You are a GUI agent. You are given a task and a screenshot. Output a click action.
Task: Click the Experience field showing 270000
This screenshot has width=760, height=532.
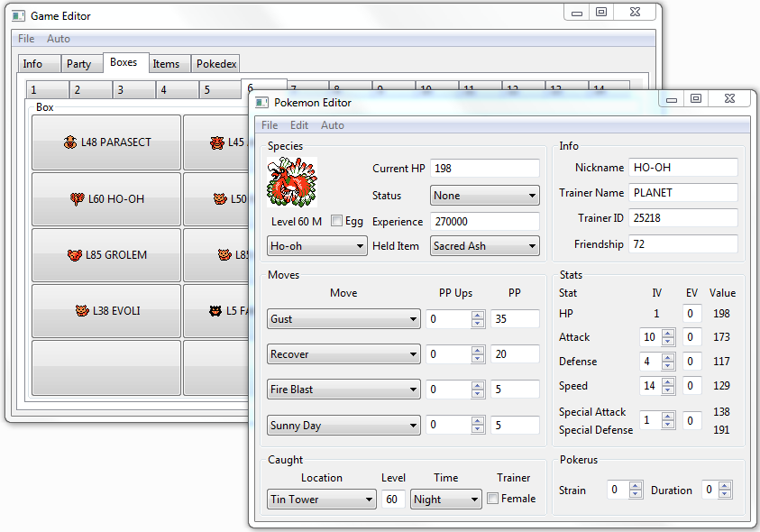pyautogui.click(x=485, y=222)
